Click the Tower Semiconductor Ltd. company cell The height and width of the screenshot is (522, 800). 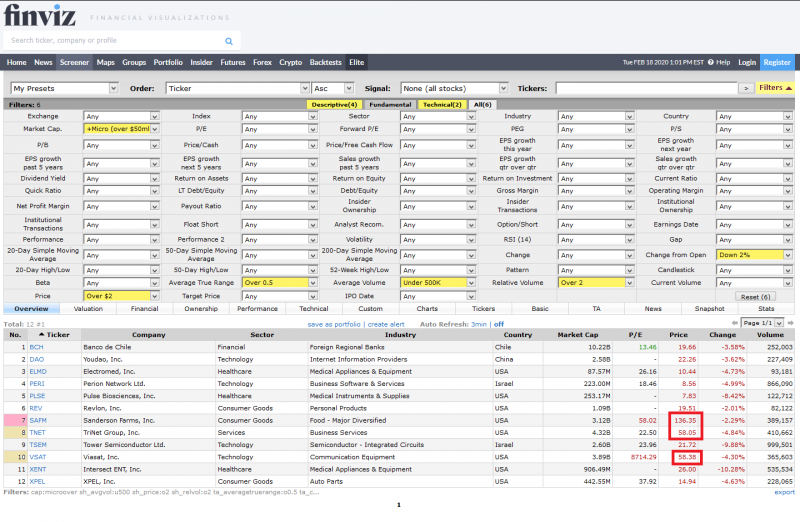pos(148,445)
